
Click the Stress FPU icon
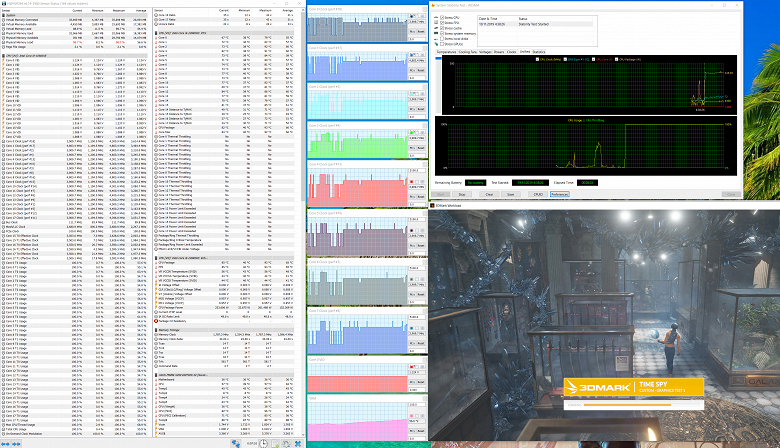(437, 21)
